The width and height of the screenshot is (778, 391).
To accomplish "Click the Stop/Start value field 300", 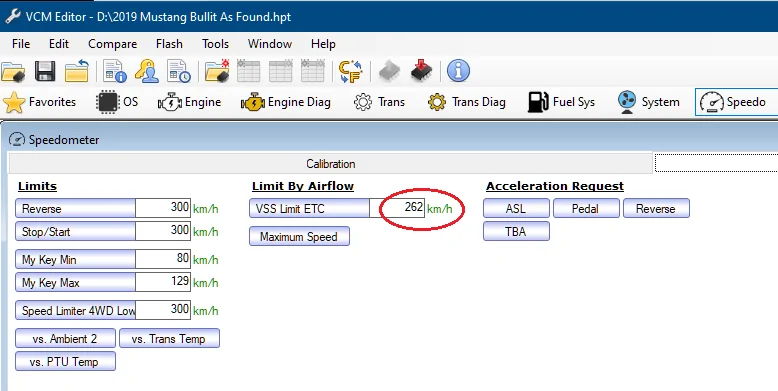I will click(x=163, y=231).
